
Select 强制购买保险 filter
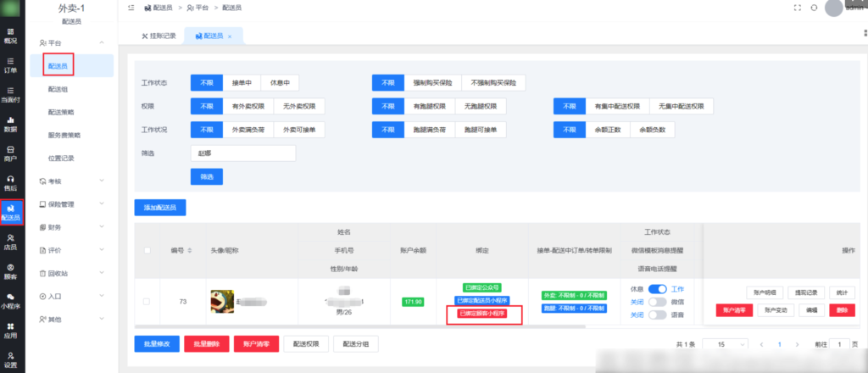433,83
